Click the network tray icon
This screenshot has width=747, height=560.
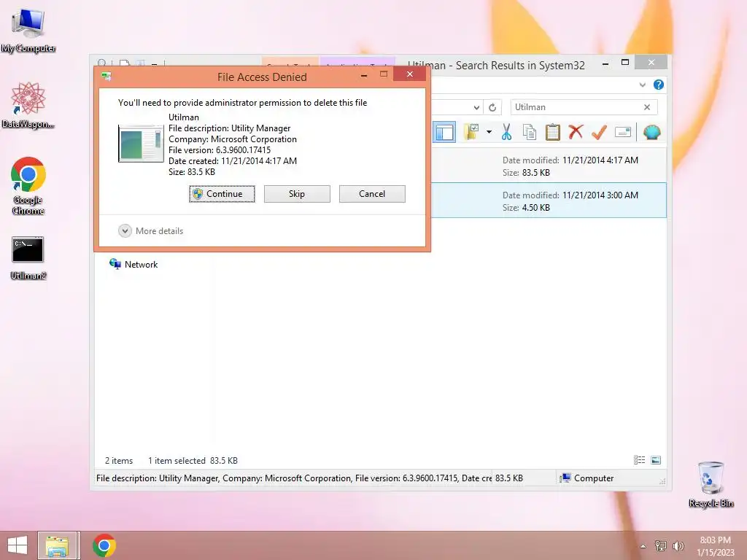pos(661,546)
